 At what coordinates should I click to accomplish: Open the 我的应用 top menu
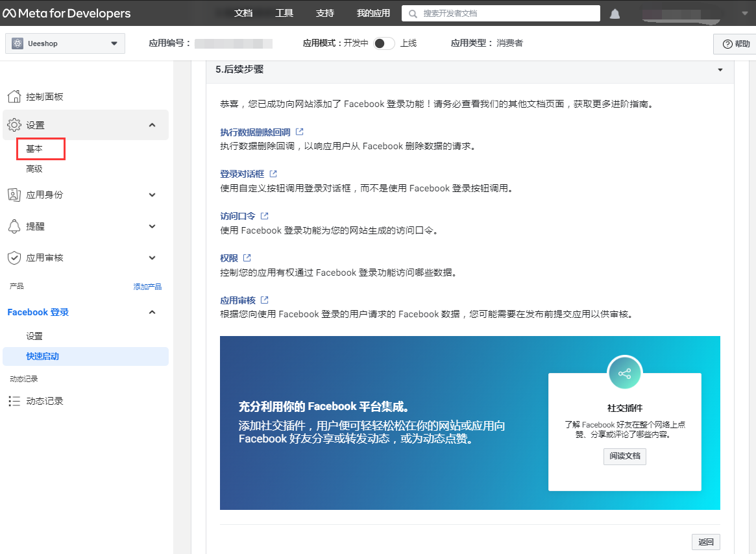pos(374,13)
